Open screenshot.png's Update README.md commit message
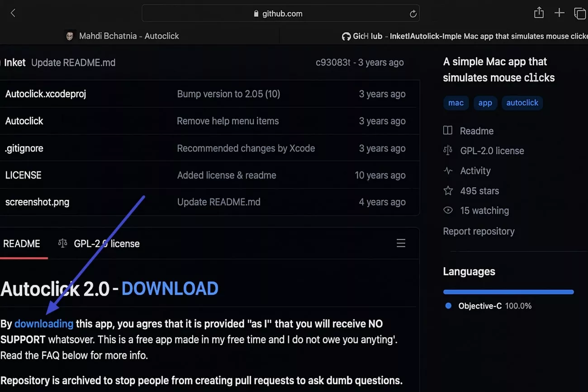Viewport: 588px width, 392px height. coord(219,202)
